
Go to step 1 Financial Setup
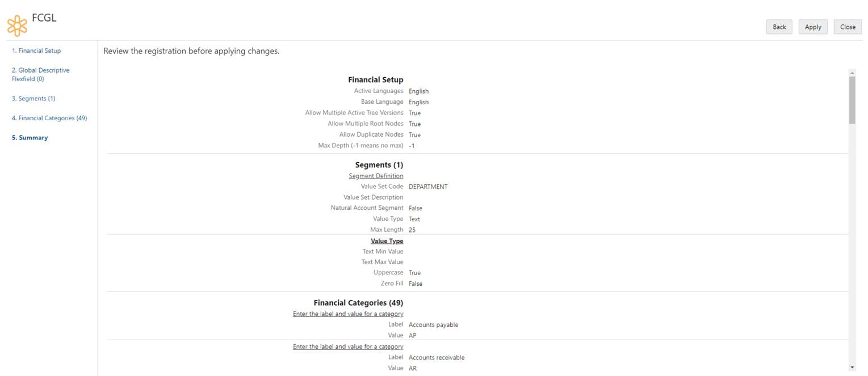36,51
